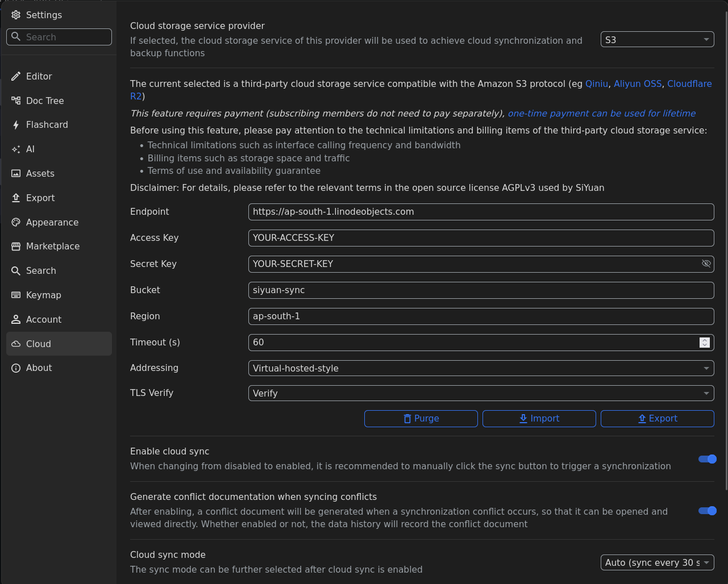
Task: Show the hidden Secret Key value
Action: click(706, 264)
